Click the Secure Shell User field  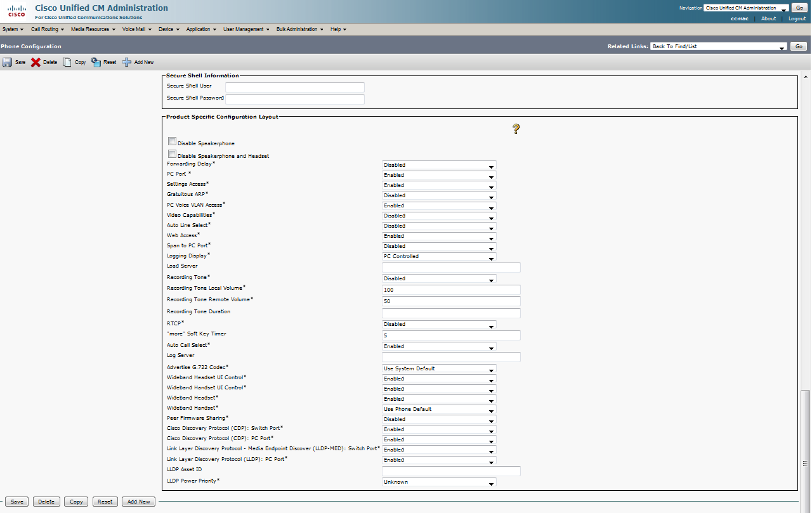click(295, 88)
